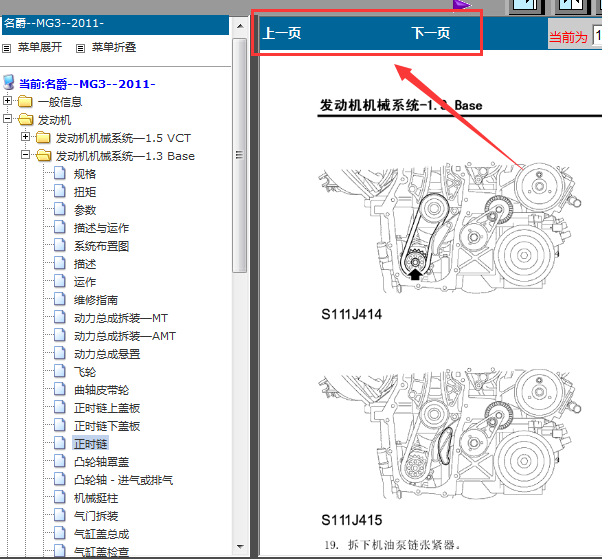Open the 动力总成拆装—AMT page
The image size is (602, 559).
click(125, 336)
